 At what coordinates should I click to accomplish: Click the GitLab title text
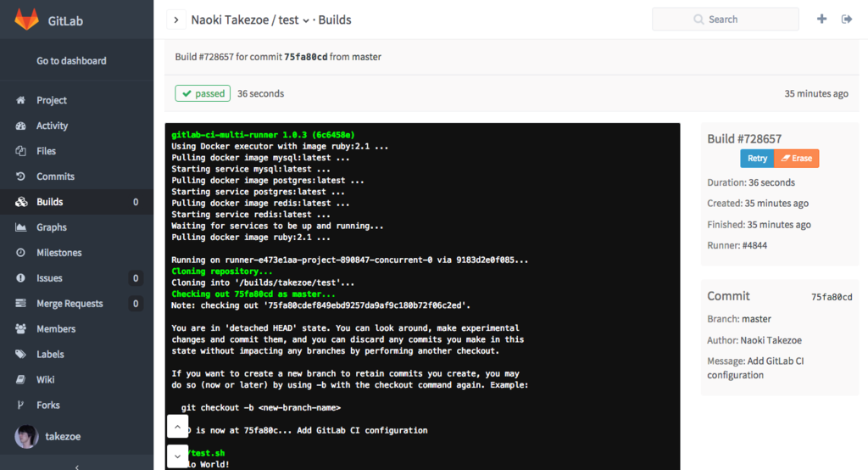(x=65, y=21)
